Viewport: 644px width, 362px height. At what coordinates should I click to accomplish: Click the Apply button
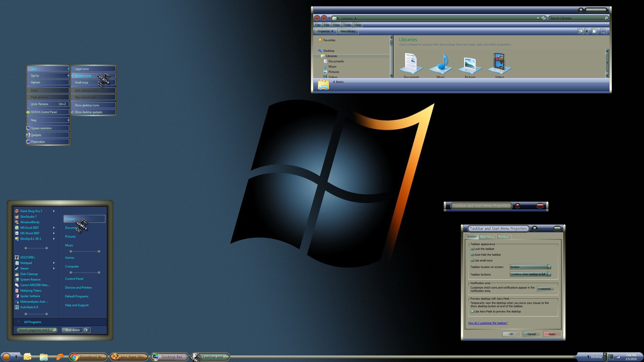(552, 334)
